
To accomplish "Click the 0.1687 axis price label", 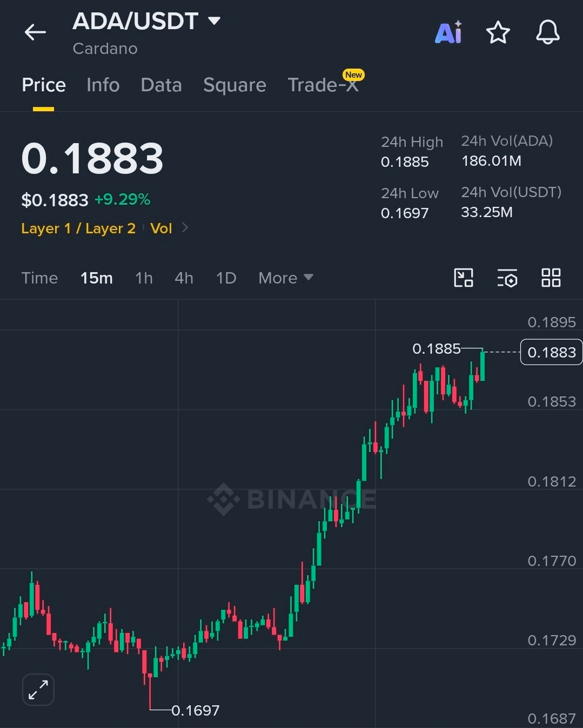I will 552,719.
